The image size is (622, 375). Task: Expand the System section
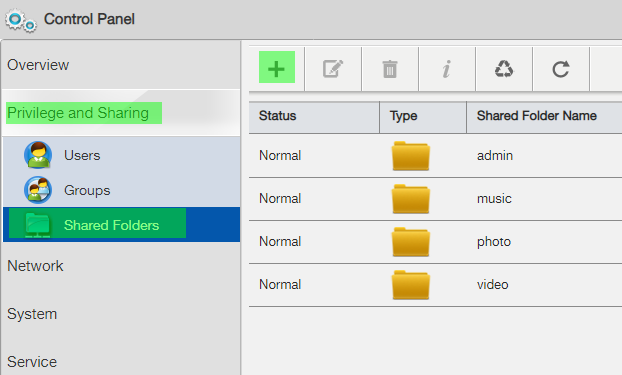(32, 314)
